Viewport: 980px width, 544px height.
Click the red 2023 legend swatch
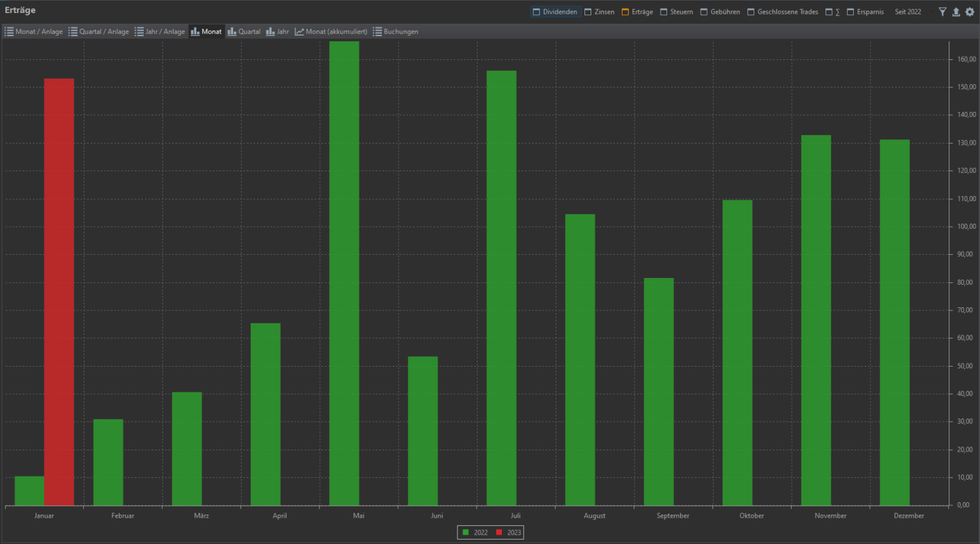pos(499,533)
